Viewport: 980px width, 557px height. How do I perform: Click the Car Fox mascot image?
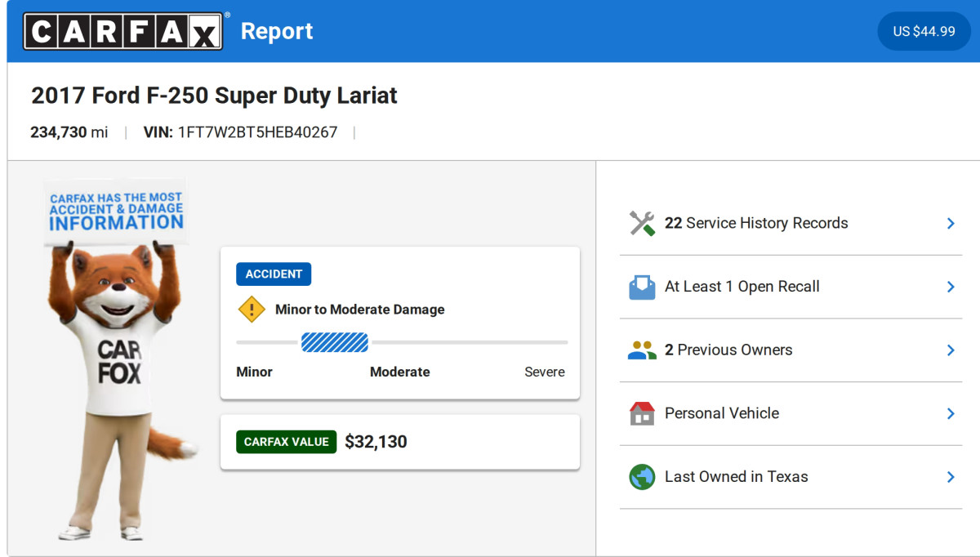pyautogui.click(x=120, y=361)
